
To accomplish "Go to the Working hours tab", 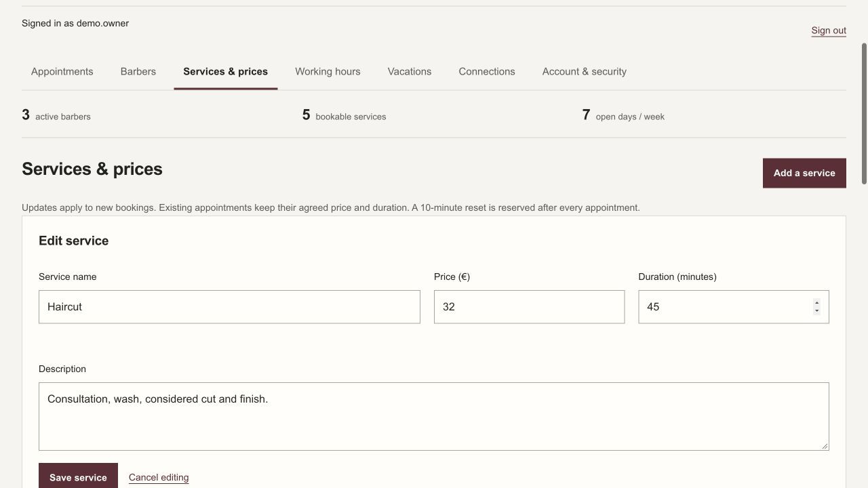I will pos(328,71).
